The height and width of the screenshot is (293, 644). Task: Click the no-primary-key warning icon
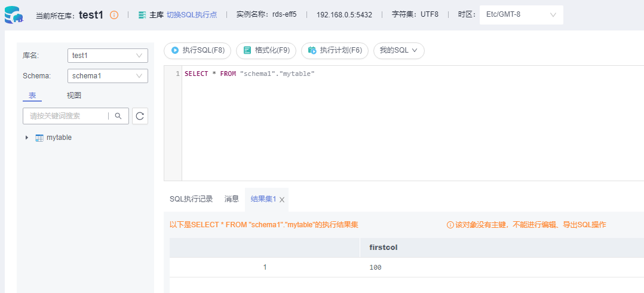450,225
